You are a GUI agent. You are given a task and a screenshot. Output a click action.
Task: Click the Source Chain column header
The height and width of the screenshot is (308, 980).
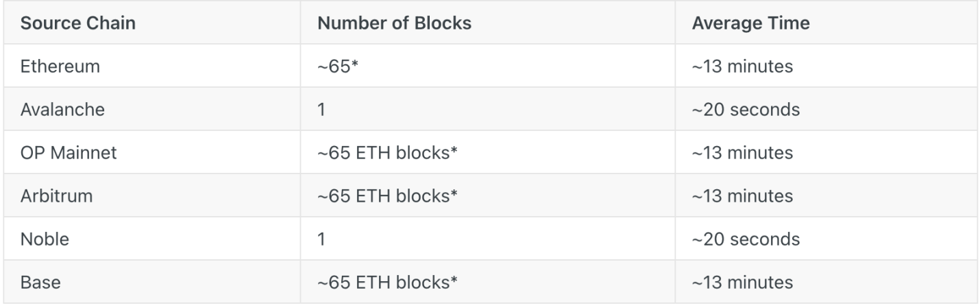click(77, 23)
